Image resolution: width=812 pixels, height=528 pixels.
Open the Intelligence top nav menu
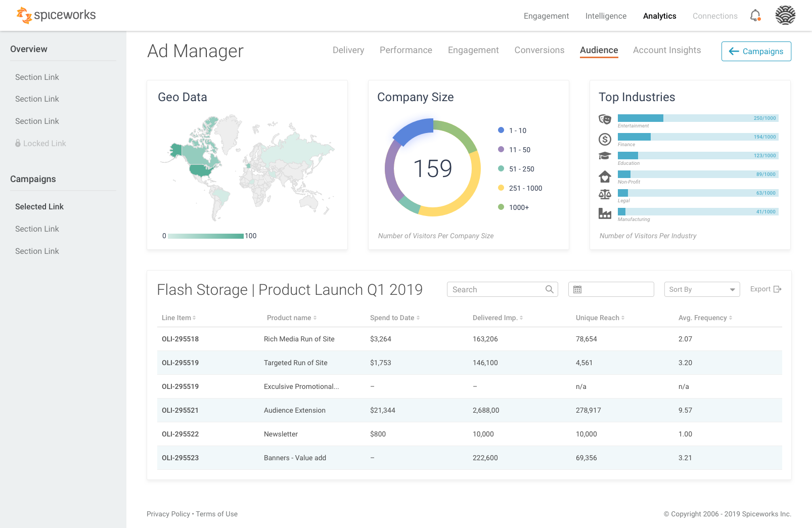[x=606, y=16]
